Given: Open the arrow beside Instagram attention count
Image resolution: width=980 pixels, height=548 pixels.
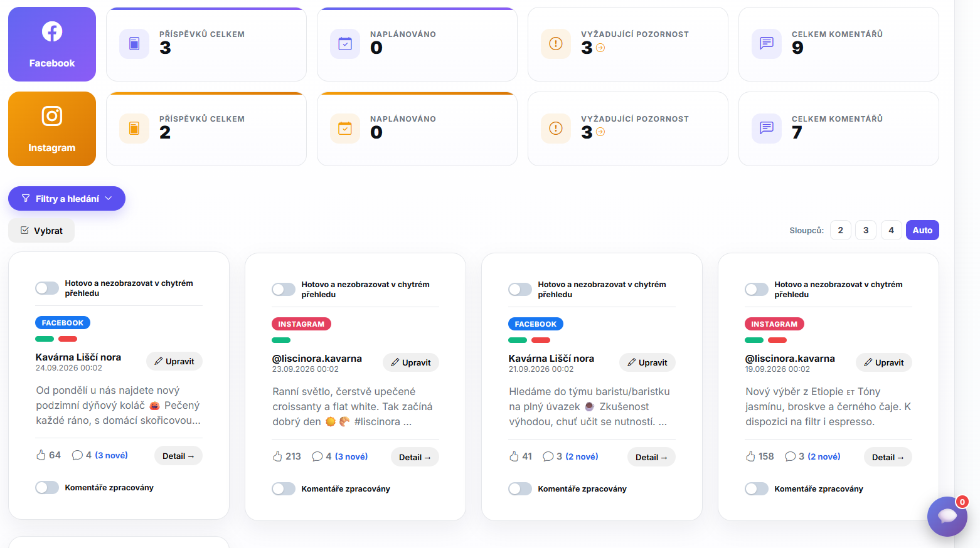Looking at the screenshot, I should coord(600,132).
